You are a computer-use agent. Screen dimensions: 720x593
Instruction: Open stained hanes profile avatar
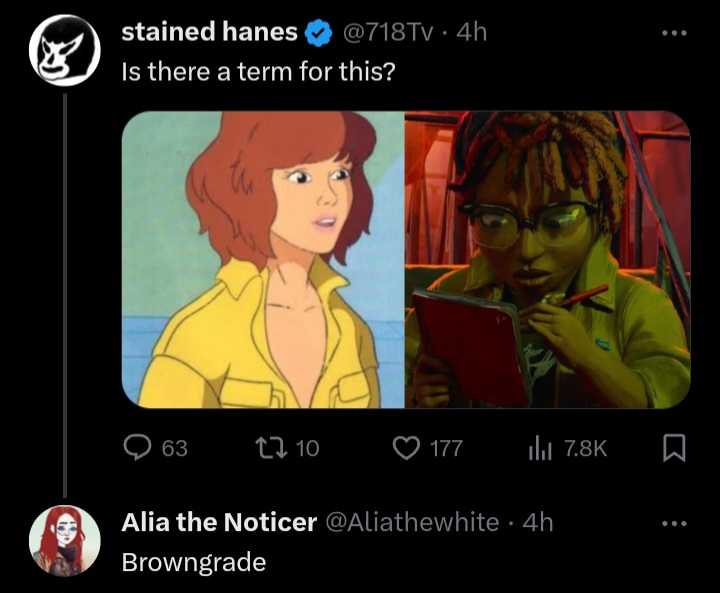coord(64,51)
